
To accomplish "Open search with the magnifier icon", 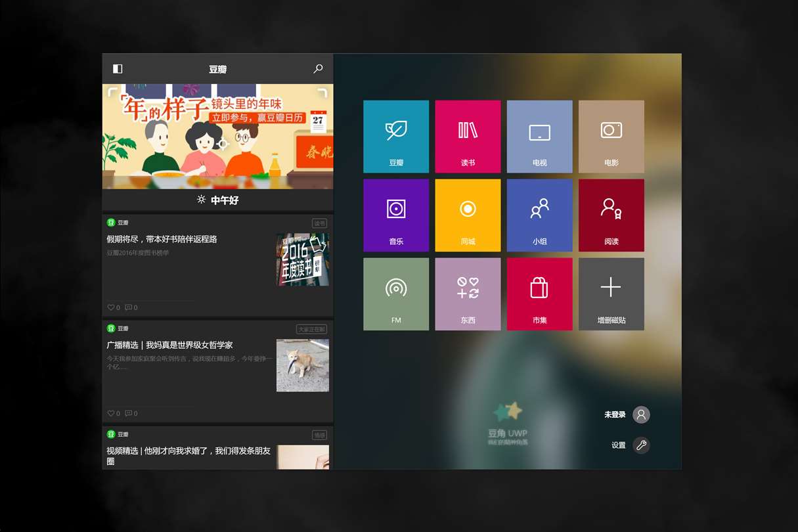I will point(319,69).
